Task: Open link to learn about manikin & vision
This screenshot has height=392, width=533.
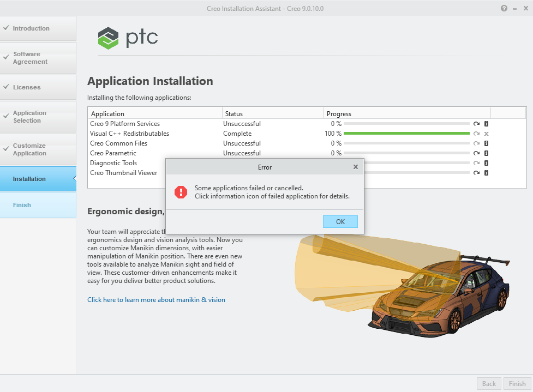Action: coord(156,300)
